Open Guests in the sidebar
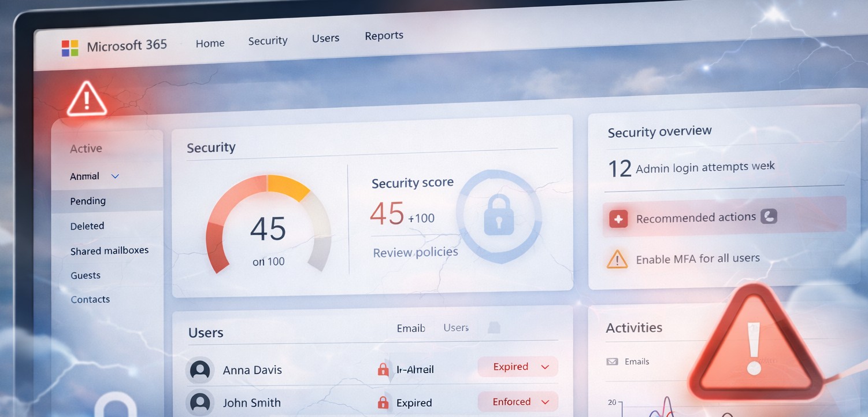The height and width of the screenshot is (417, 868). (86, 275)
